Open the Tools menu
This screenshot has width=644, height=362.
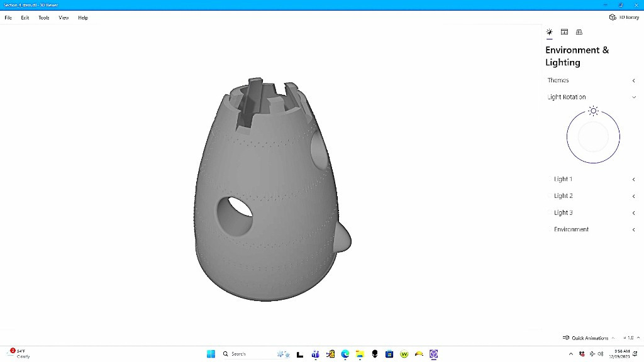pos(43,18)
